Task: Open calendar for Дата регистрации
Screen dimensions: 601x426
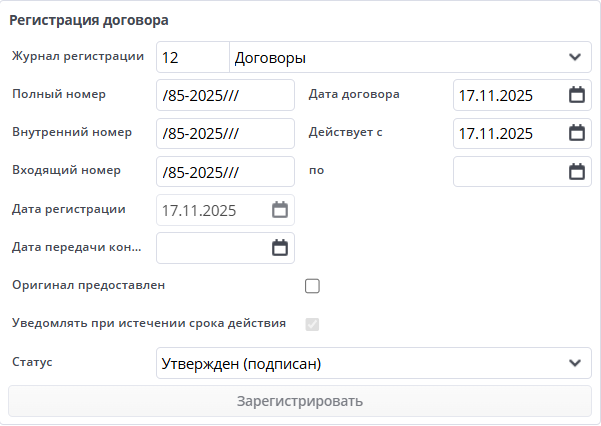Action: coord(280,210)
